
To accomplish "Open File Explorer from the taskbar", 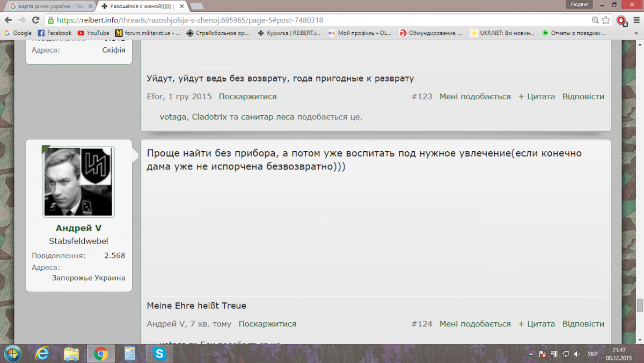I will [71, 354].
